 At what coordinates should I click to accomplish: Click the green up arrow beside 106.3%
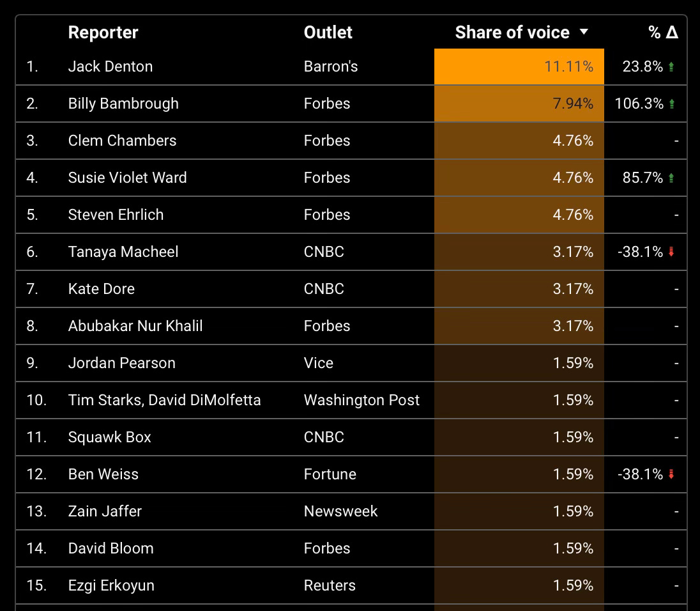[671, 104]
